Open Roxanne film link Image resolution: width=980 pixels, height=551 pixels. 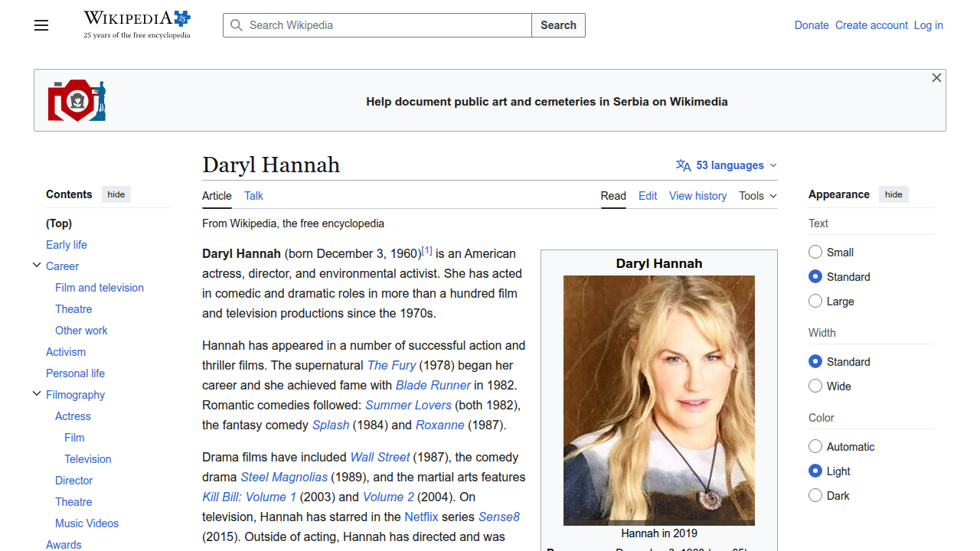pyautogui.click(x=440, y=425)
